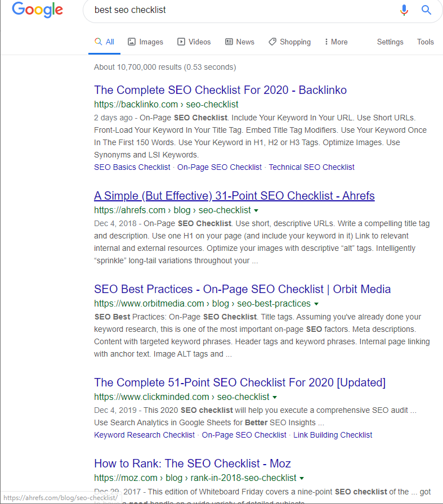This screenshot has width=443, height=504.
Task: Expand dropdown arrow next to orbitmedia.com URL
Action: [316, 304]
